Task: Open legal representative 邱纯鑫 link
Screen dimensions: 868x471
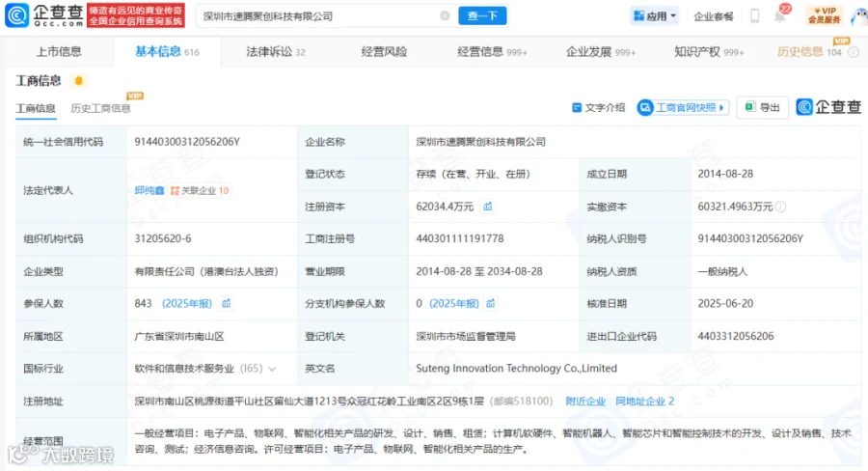Action: point(149,190)
